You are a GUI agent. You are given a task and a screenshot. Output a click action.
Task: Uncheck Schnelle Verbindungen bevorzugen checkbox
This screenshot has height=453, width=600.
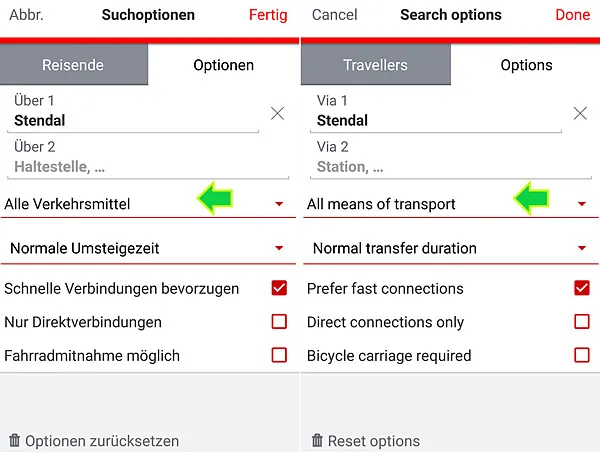(x=279, y=288)
